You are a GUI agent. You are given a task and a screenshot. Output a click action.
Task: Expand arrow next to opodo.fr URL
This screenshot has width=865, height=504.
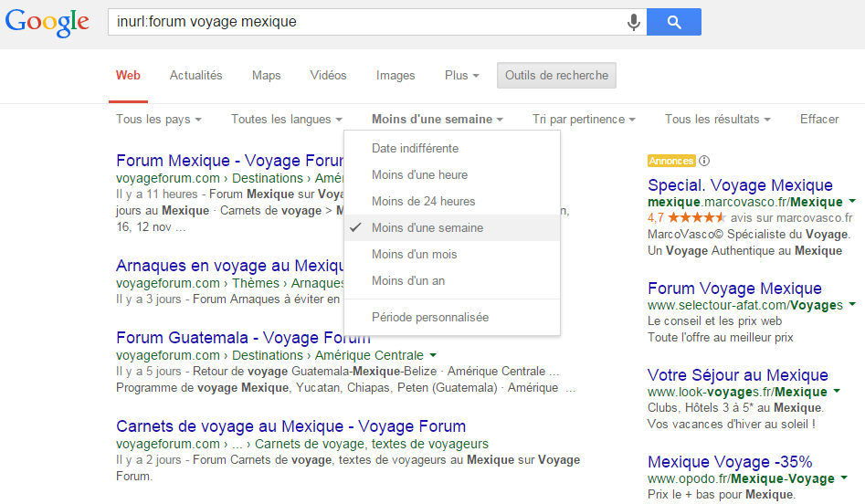tap(844, 478)
